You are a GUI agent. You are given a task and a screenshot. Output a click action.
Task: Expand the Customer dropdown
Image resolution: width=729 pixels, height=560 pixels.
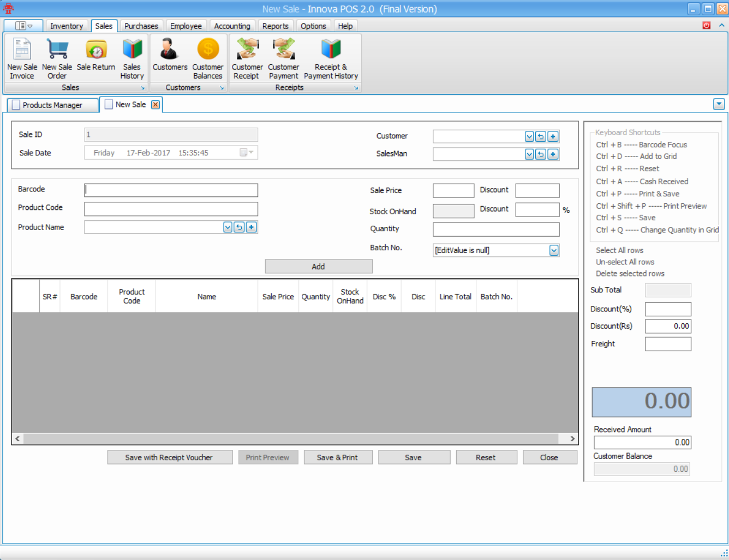click(529, 136)
